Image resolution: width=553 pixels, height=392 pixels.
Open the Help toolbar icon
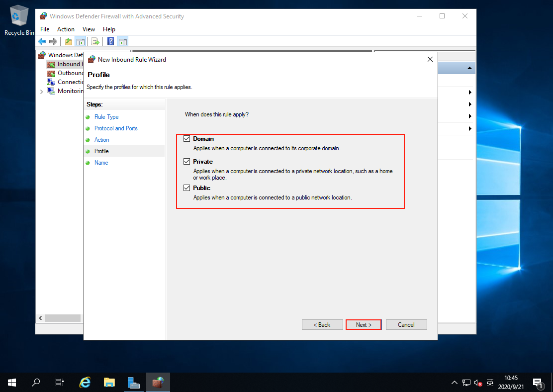[110, 42]
